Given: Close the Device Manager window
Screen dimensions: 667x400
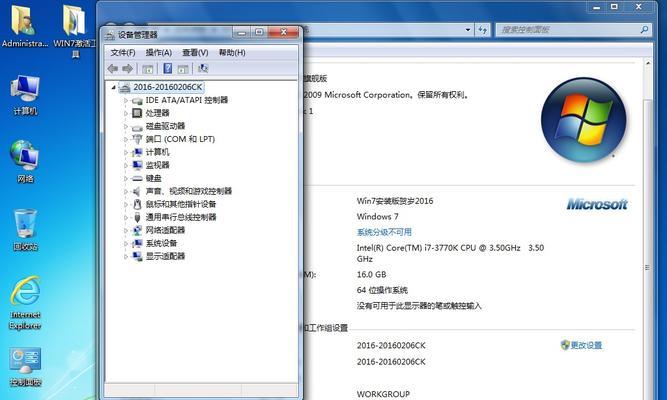Looking at the screenshot, I should pyautogui.click(x=284, y=32).
